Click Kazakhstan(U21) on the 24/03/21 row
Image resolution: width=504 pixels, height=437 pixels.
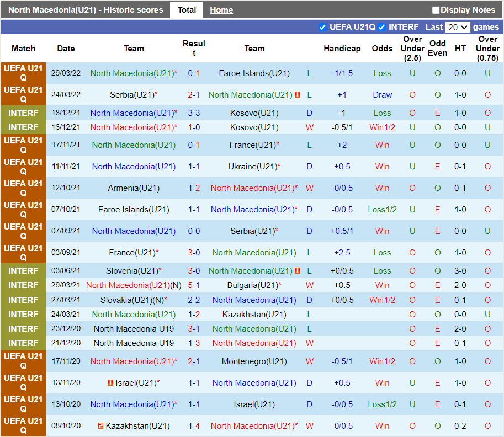(x=254, y=315)
